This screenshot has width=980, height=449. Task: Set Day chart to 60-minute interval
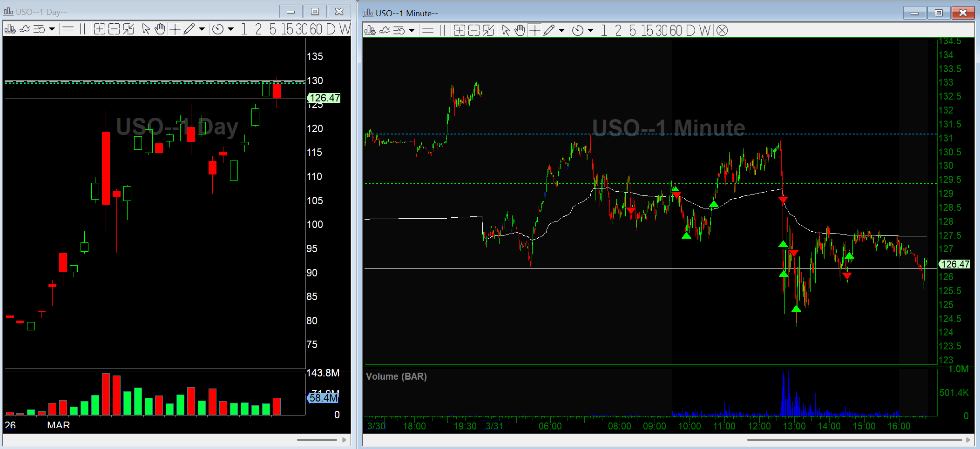tap(316, 29)
